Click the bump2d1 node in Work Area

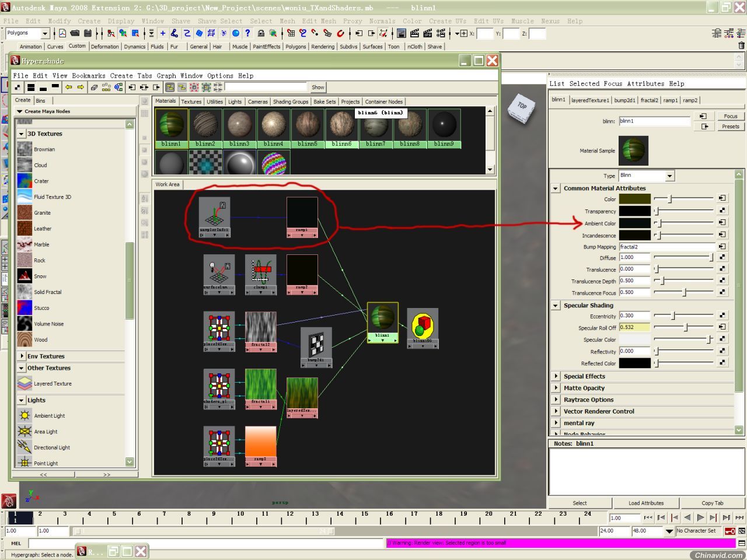[x=316, y=345]
